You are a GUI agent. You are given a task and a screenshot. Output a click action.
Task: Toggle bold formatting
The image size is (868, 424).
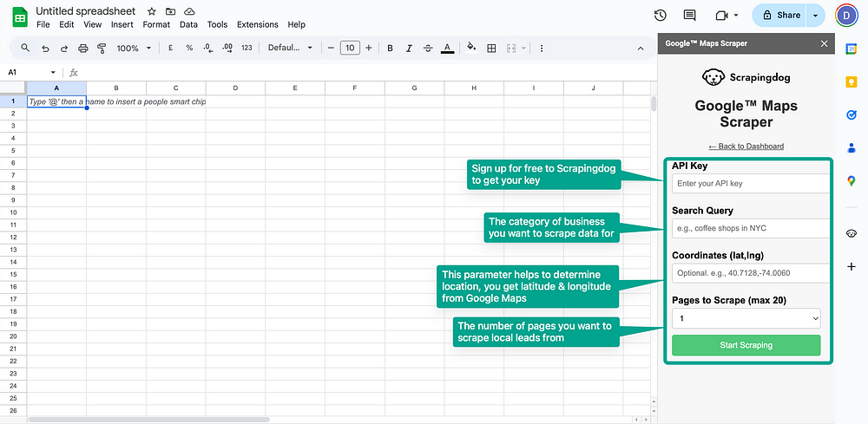(391, 48)
